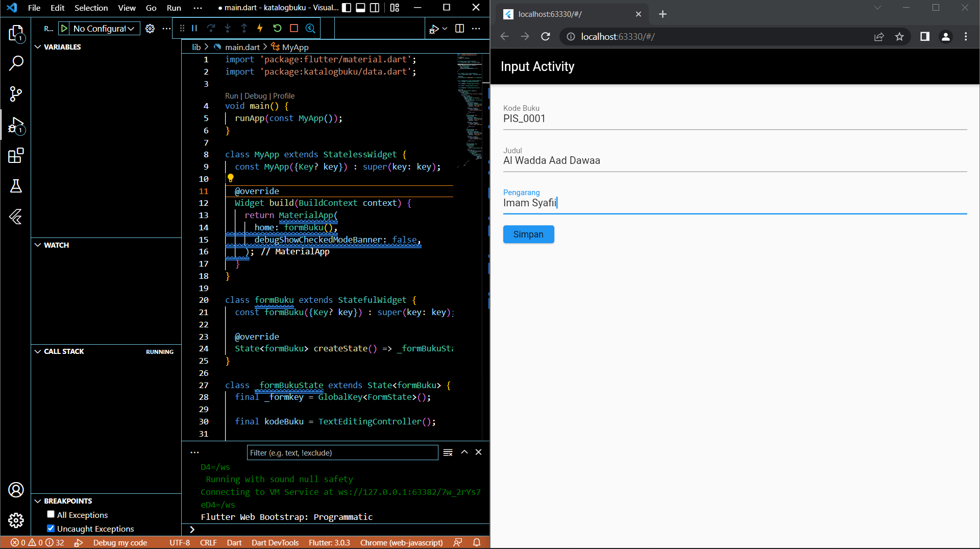
Task: Open the Source Control view
Action: [16, 94]
